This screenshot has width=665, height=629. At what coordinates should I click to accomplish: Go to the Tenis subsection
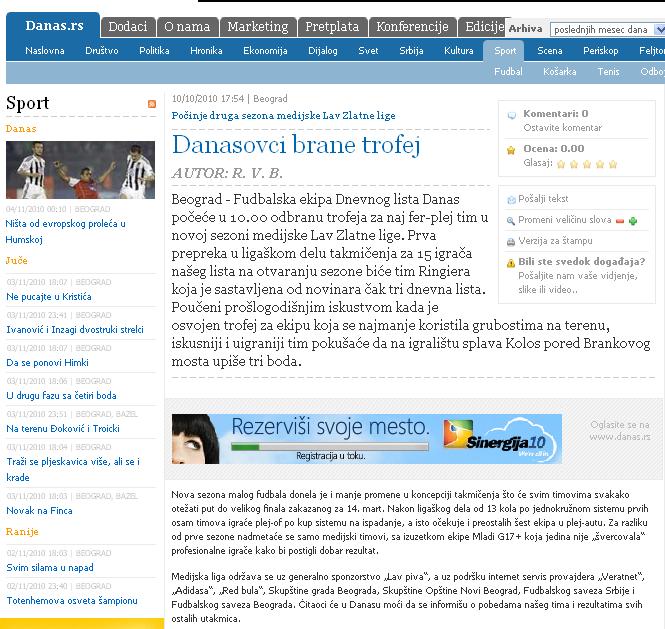[x=608, y=72]
